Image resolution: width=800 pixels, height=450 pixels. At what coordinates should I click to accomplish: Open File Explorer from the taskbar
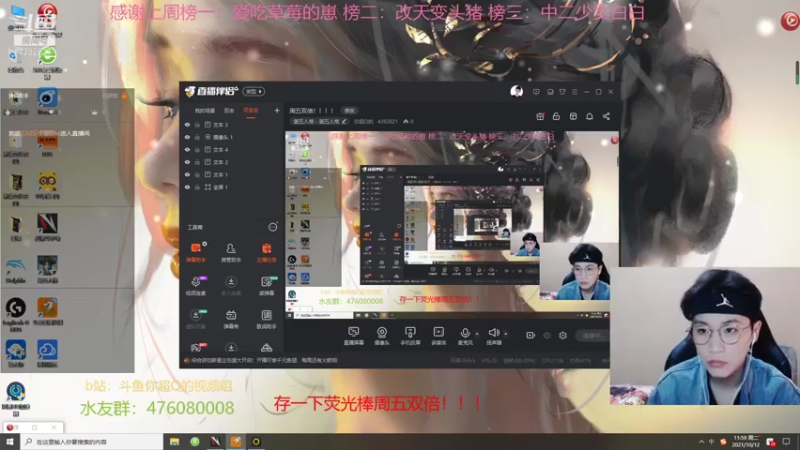[x=174, y=442]
